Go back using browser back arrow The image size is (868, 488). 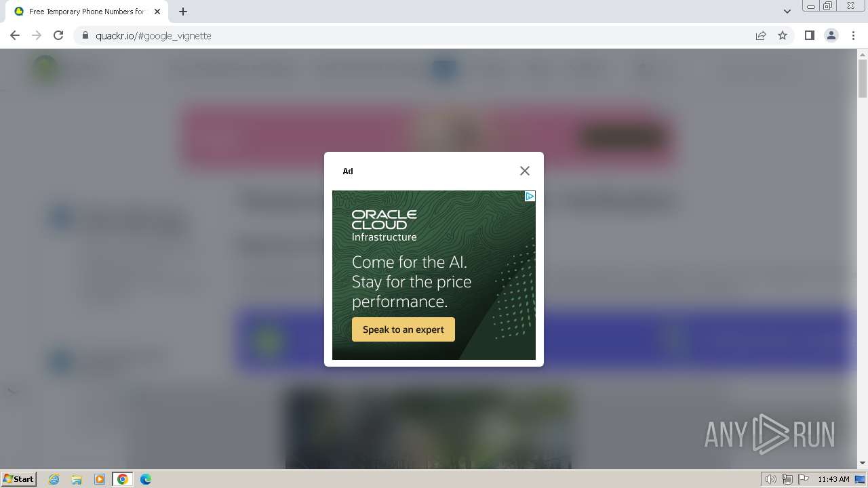point(15,35)
